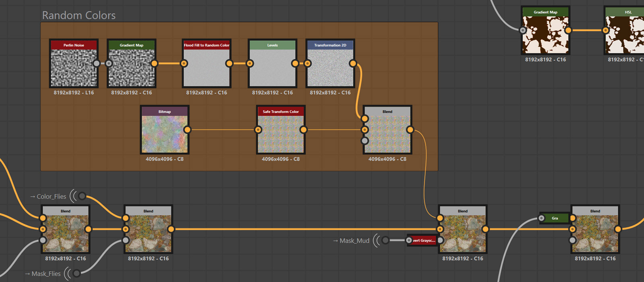Click the Safe Transform Color output connector
The width and height of the screenshot is (644, 282).
click(x=303, y=130)
